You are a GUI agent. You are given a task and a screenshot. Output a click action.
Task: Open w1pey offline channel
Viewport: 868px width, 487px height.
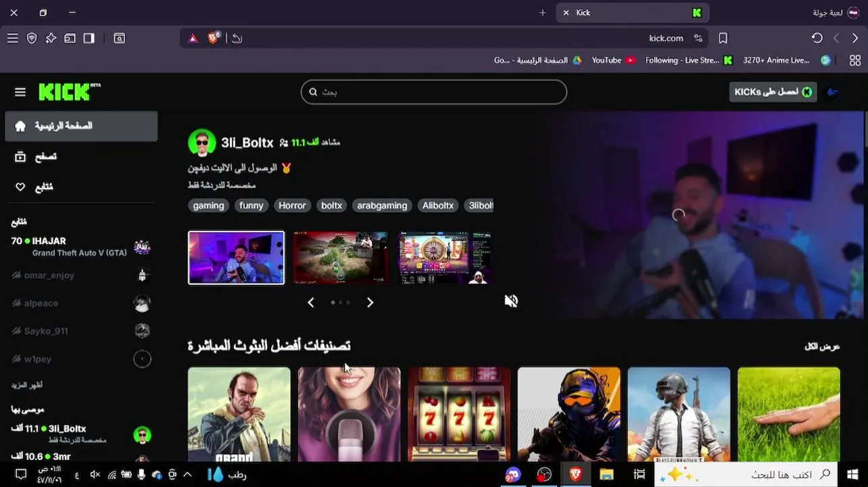point(81,359)
